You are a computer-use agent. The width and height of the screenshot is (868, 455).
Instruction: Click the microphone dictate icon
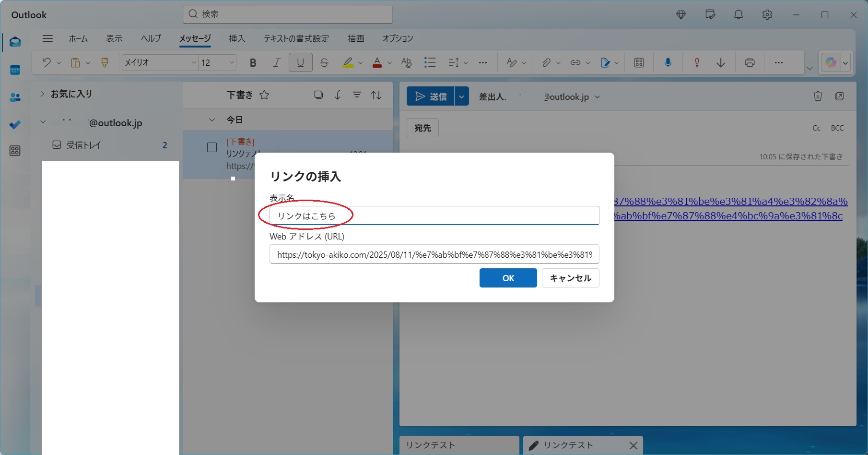tap(668, 63)
